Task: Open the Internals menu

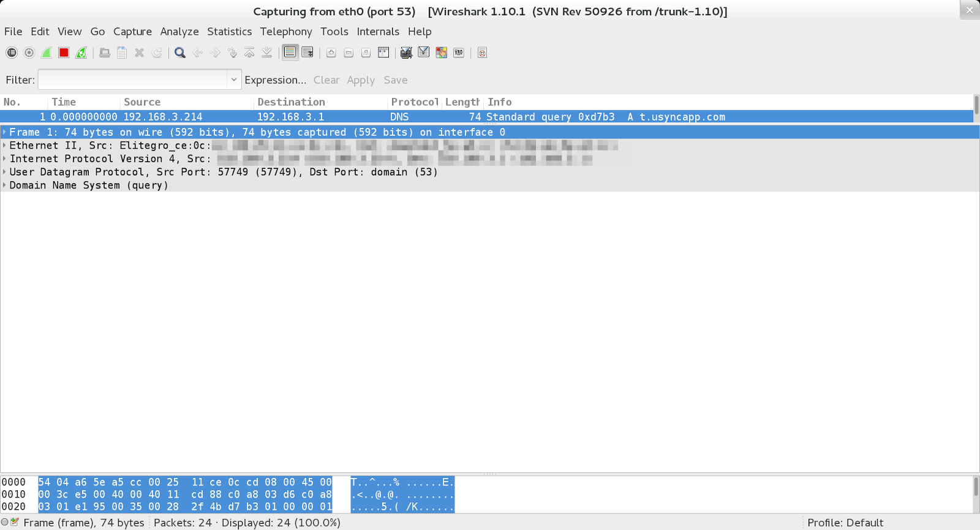Action: click(378, 31)
